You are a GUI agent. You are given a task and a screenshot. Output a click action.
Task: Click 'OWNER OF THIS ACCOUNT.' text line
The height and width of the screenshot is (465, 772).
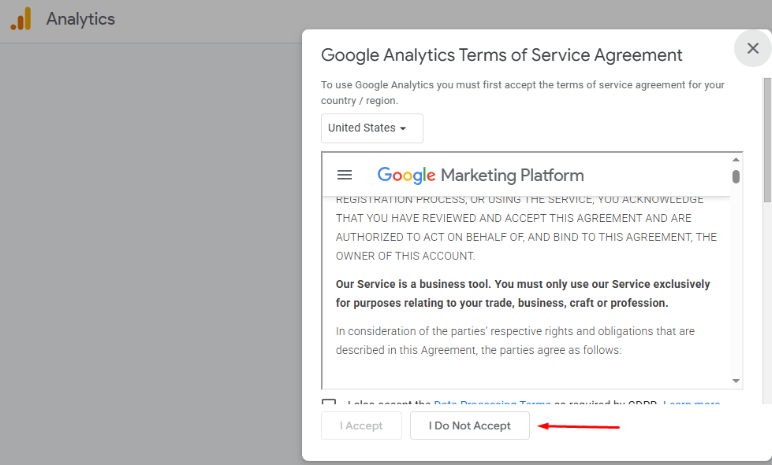coord(405,256)
